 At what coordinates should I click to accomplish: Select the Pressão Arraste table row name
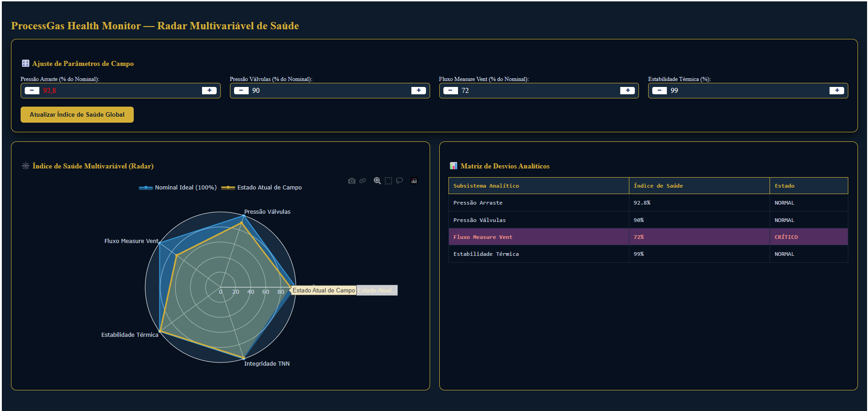(478, 203)
